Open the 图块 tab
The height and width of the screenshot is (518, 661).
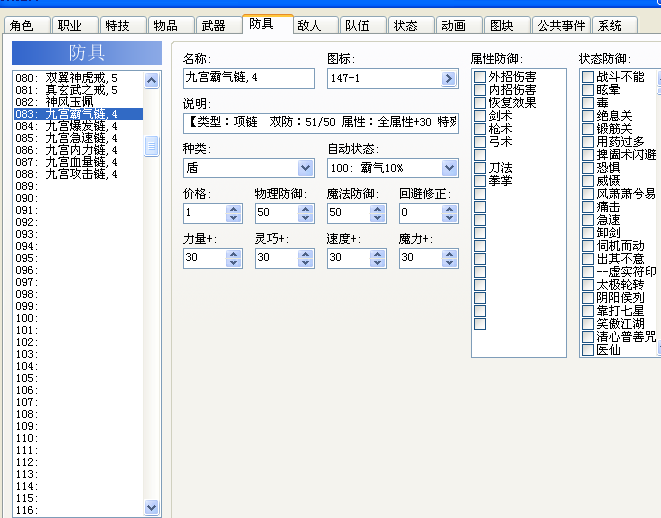[508, 25]
